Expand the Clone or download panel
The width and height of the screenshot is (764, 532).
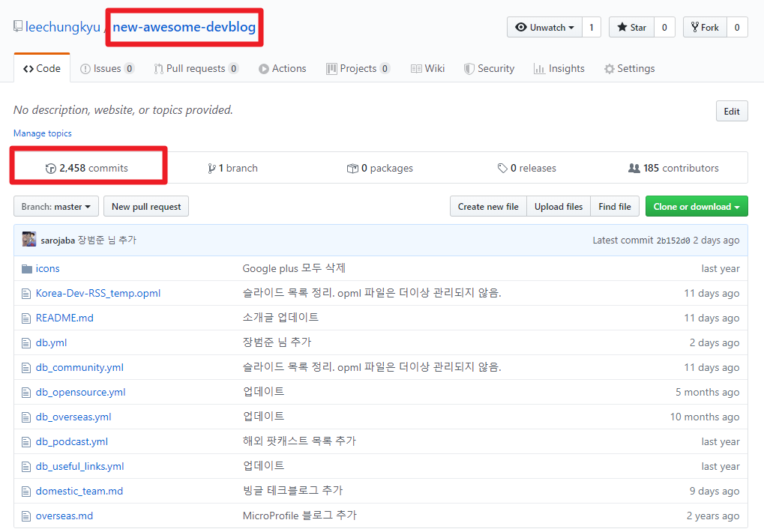point(696,206)
